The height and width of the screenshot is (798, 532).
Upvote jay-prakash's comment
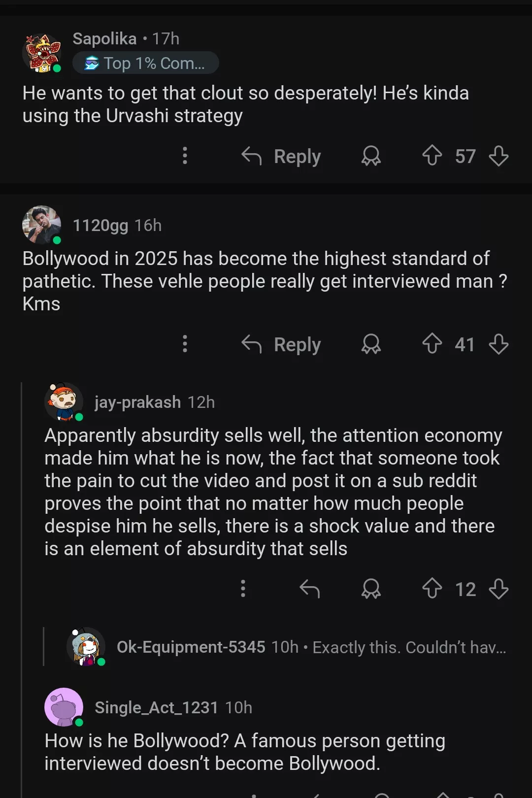pos(432,589)
